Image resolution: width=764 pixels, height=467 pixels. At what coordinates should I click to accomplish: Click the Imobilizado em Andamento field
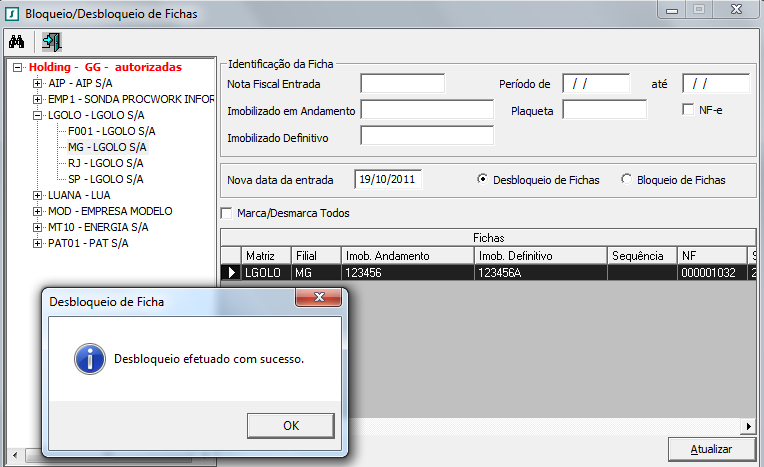[427, 110]
